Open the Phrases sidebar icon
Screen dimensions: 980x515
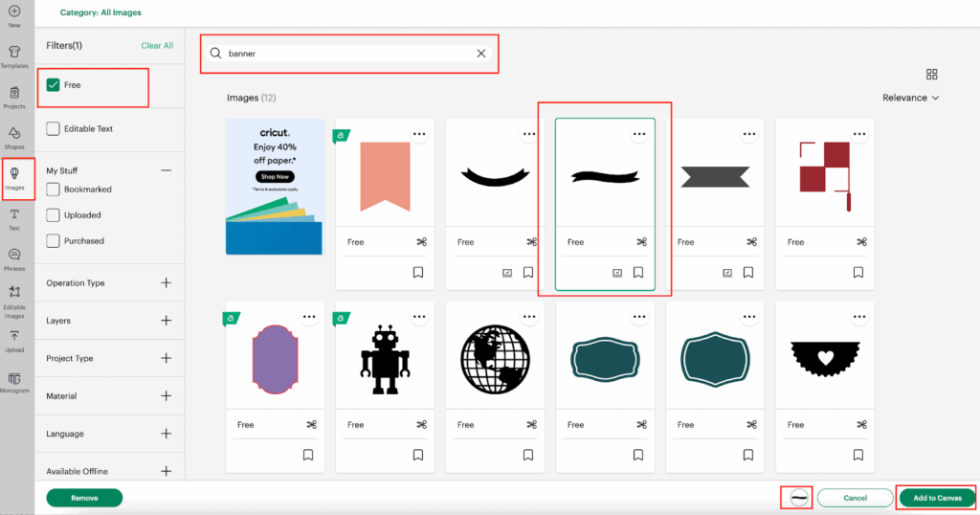pos(14,257)
